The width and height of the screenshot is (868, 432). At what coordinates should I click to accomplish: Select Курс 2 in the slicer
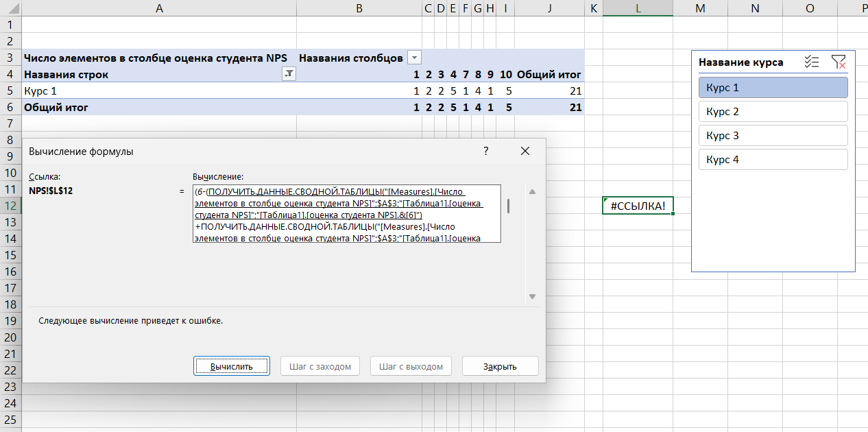(773, 112)
